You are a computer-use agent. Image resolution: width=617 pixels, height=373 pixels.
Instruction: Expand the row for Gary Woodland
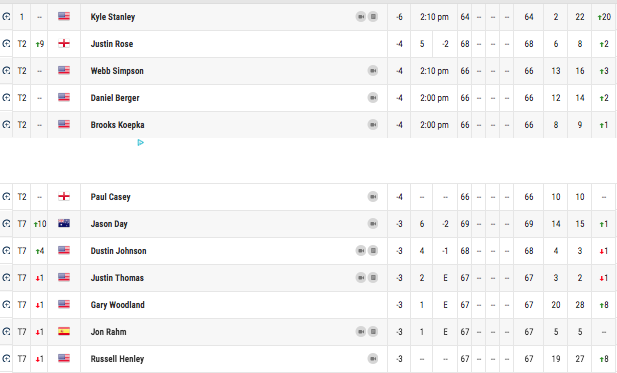pyautogui.click(x=308, y=305)
